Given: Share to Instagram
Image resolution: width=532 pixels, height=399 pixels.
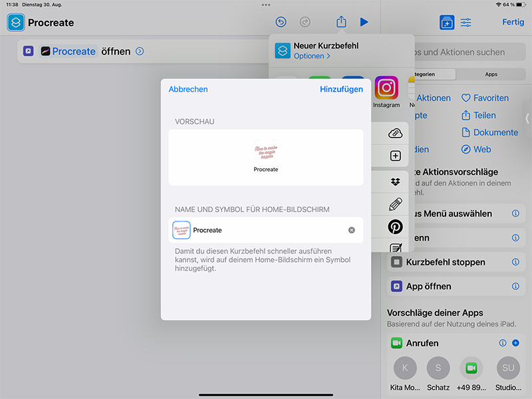Looking at the screenshot, I should (386, 92).
